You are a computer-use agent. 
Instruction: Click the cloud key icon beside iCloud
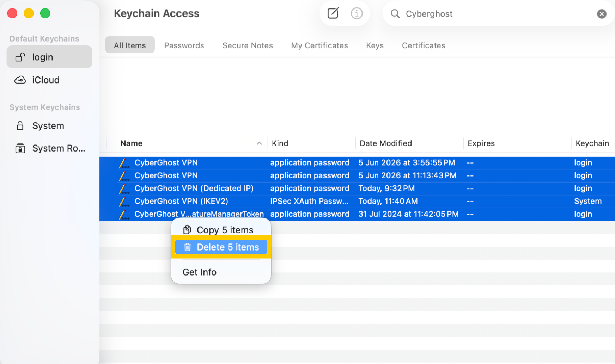(x=20, y=80)
